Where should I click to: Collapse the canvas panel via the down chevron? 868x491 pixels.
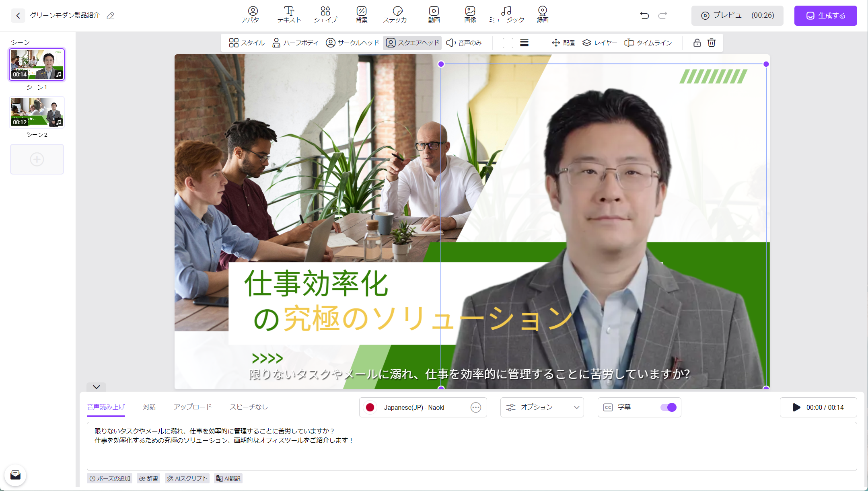pyautogui.click(x=96, y=387)
